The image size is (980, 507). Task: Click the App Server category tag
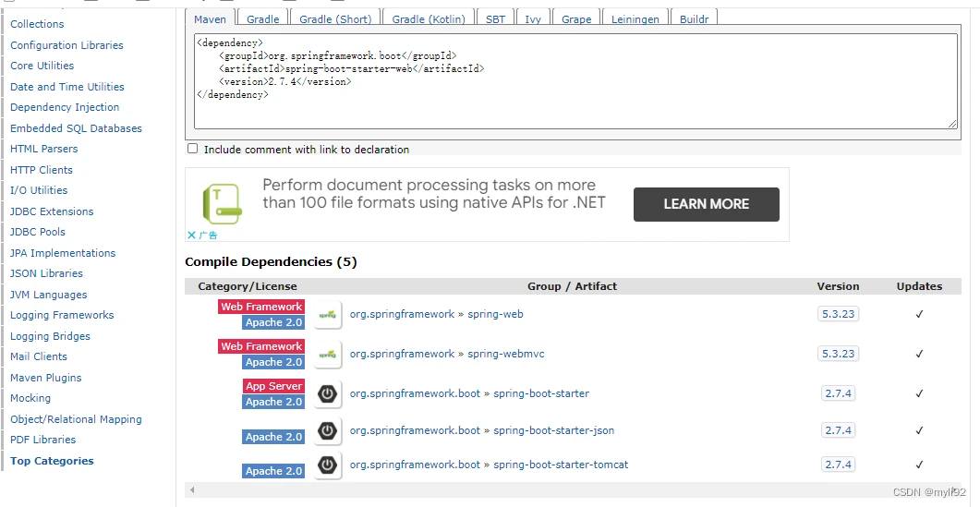(273, 386)
